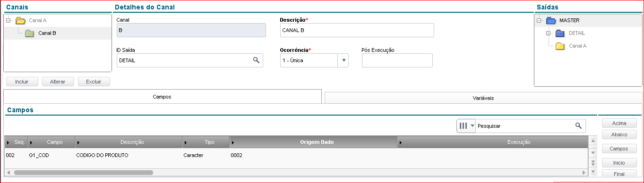Viewport: 644px width, 183px height.
Task: Expand the DETAIL node in Saídas
Action: 549,33
